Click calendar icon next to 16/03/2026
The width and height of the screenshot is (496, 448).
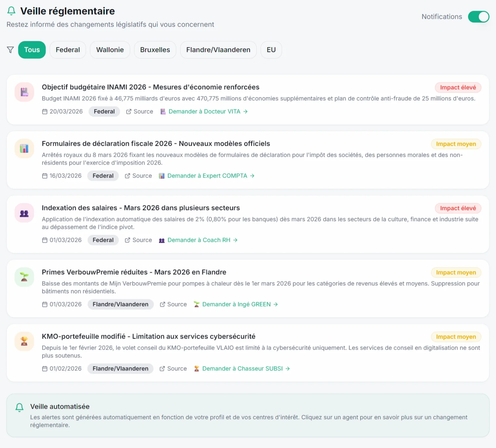45,176
